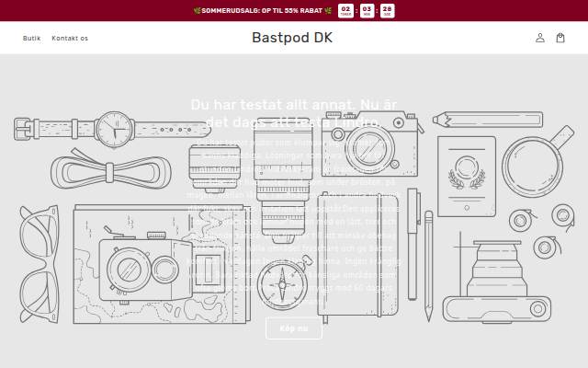Open the account login icon
588x368 pixels.
[540, 38]
